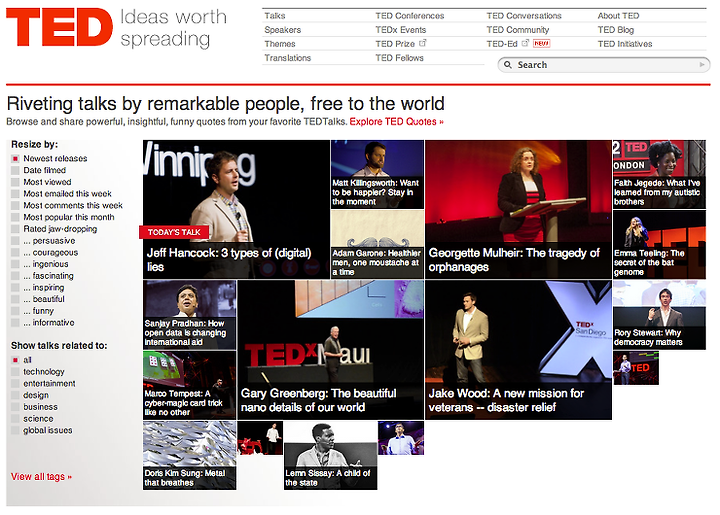Open Lemn Sissay's child of the state talk
Image resolution: width=720 pixels, height=515 pixels.
click(331, 455)
